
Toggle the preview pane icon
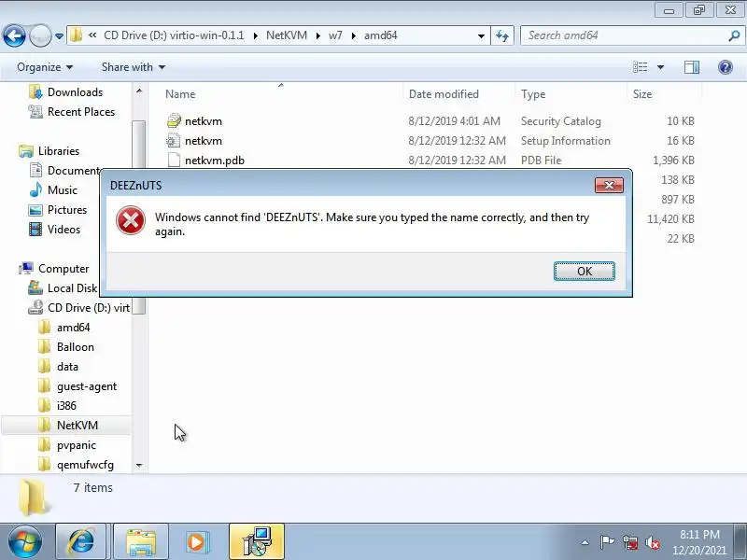(692, 67)
